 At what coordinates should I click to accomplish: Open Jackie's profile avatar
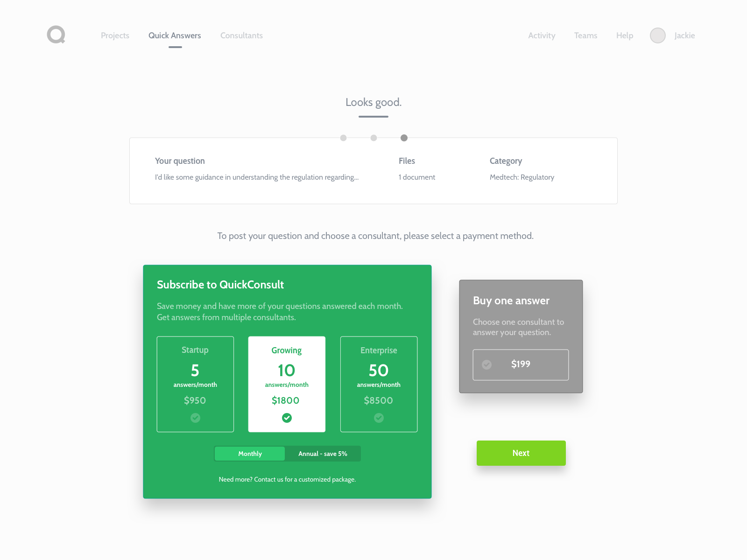658,35
